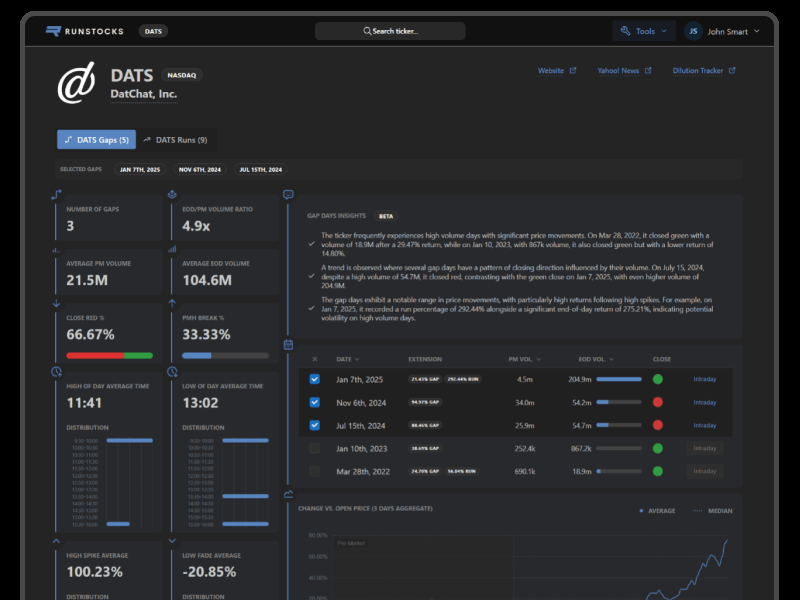The image size is (800, 600).
Task: Click the 94.97% GAP tag on Nov 6th row
Action: [x=425, y=402]
